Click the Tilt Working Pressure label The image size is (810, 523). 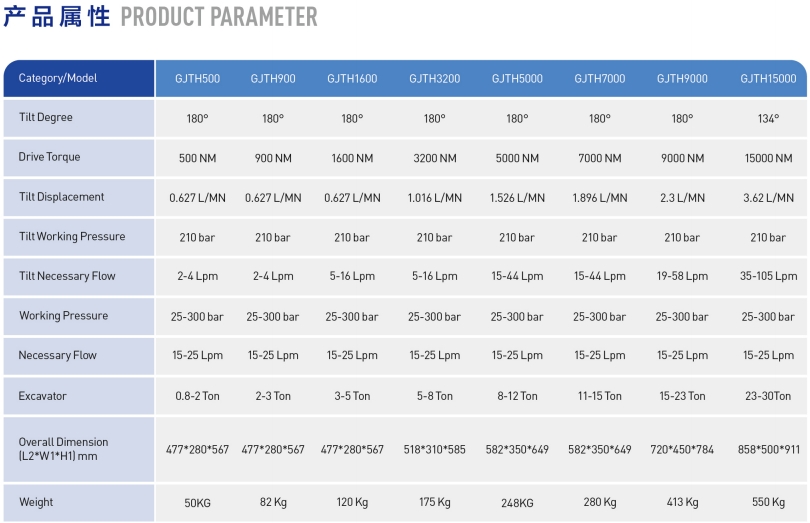(x=72, y=237)
